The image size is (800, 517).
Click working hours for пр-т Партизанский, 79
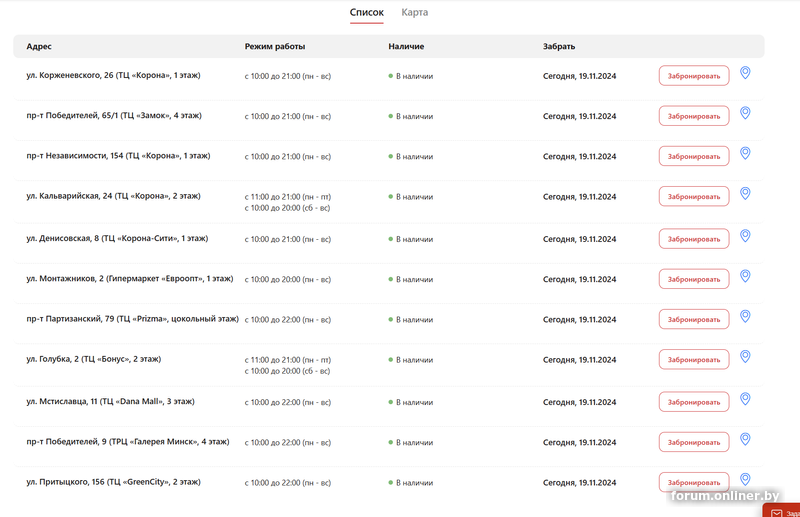(x=288, y=320)
